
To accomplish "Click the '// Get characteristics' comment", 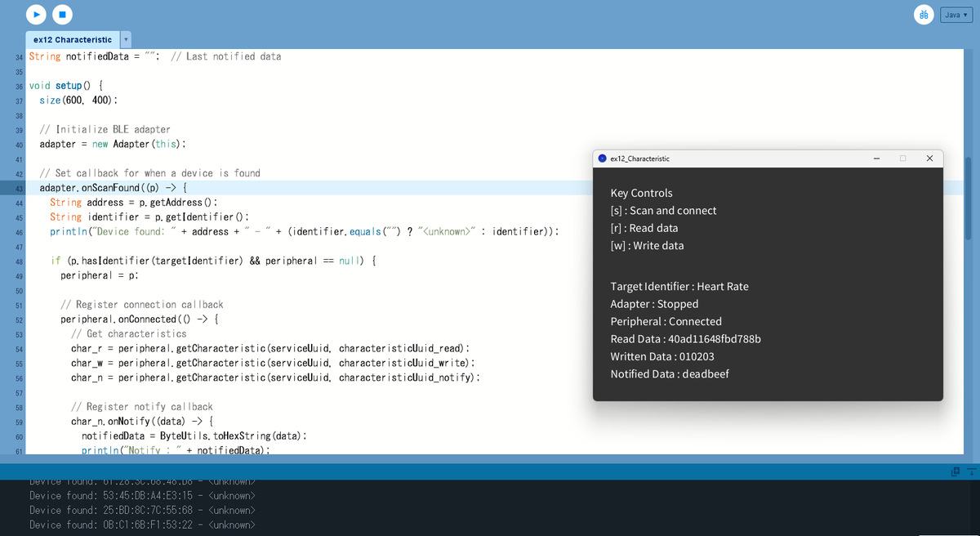I will pyautogui.click(x=129, y=333).
